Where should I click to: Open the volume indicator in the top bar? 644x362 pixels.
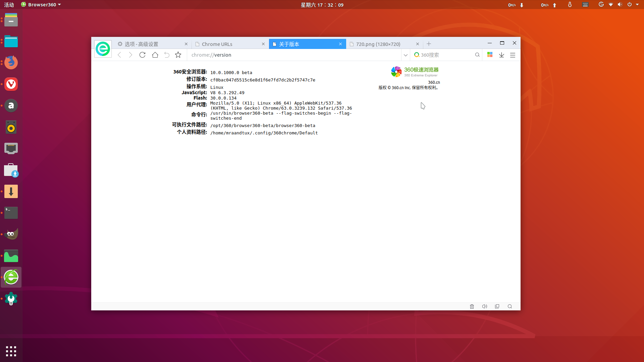[620, 5]
